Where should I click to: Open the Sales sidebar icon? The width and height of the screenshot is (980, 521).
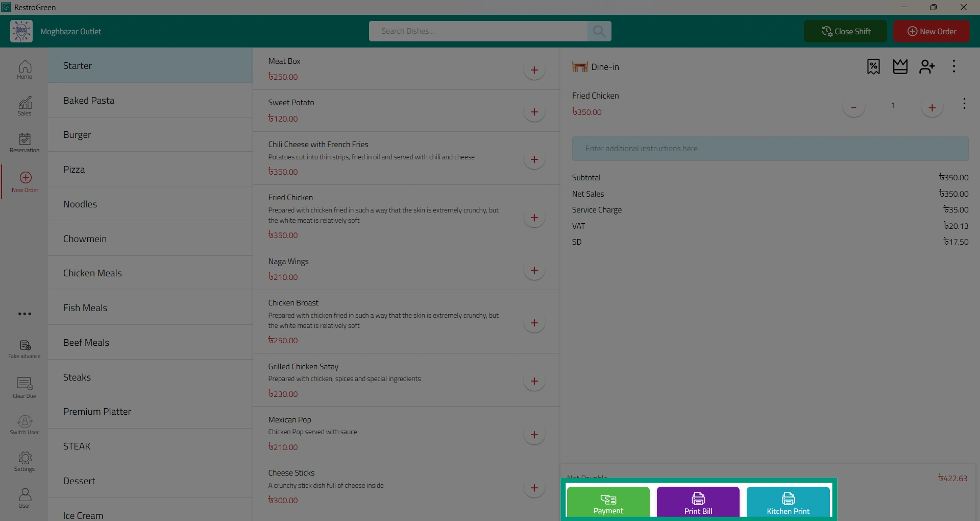click(x=24, y=106)
